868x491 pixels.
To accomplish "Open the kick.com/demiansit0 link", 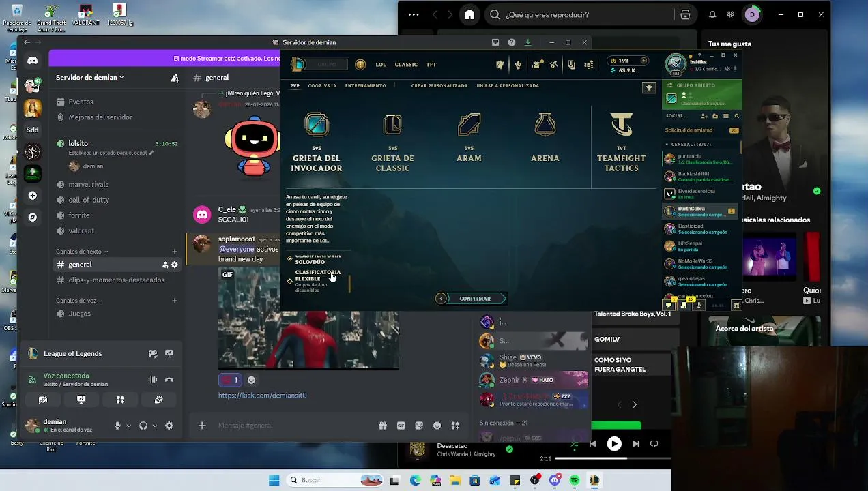I will click(262, 396).
